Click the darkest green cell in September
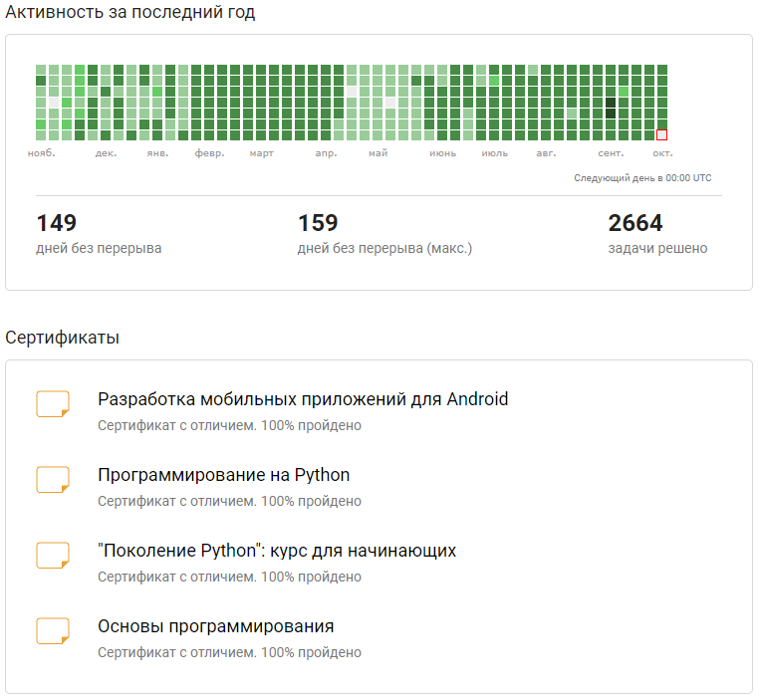 click(x=611, y=103)
